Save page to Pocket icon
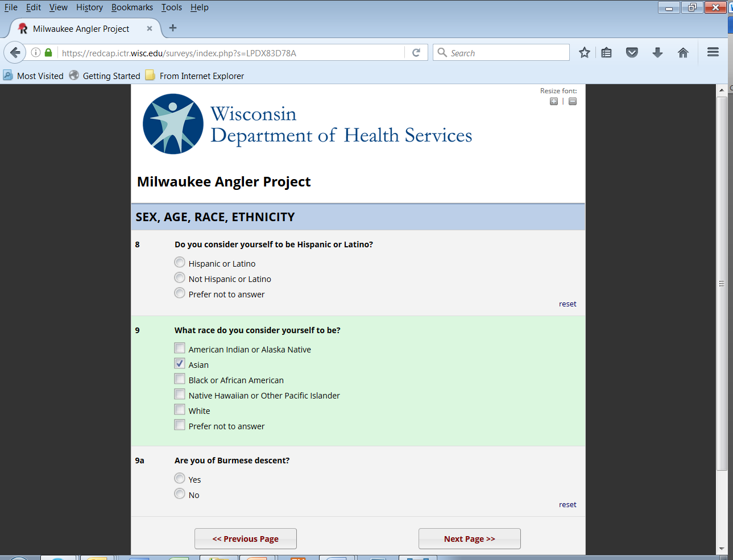733x560 pixels. pyautogui.click(x=632, y=53)
